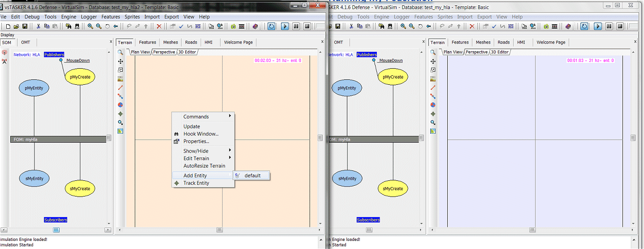This screenshot has width=644, height=249.
Task: Select the pan/move arrows tool in left terrain sidebar
Action: pos(120,61)
